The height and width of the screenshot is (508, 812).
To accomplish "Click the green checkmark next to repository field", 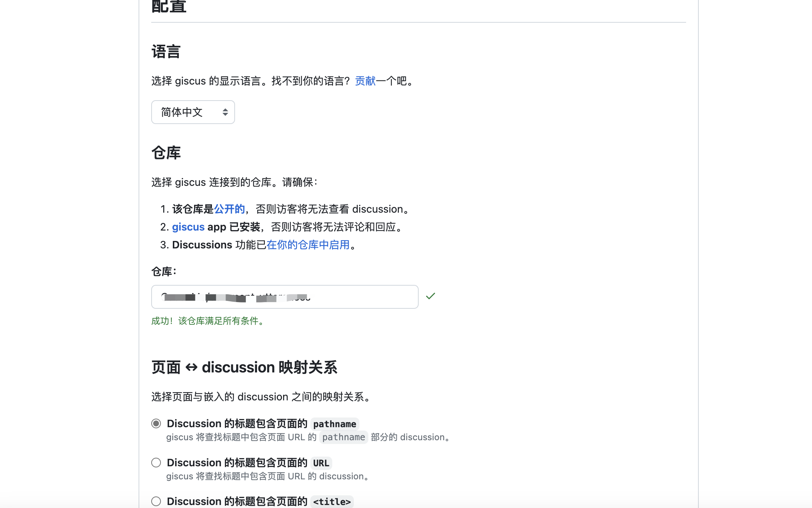I will coord(431,296).
